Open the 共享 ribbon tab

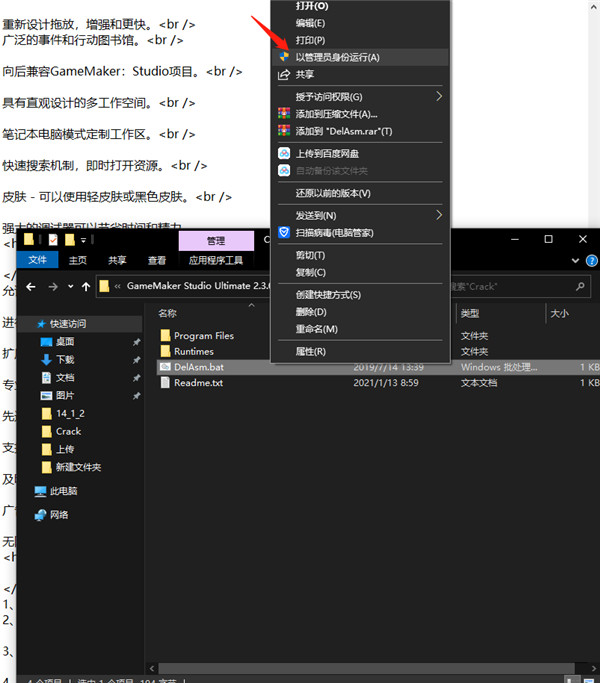click(117, 260)
